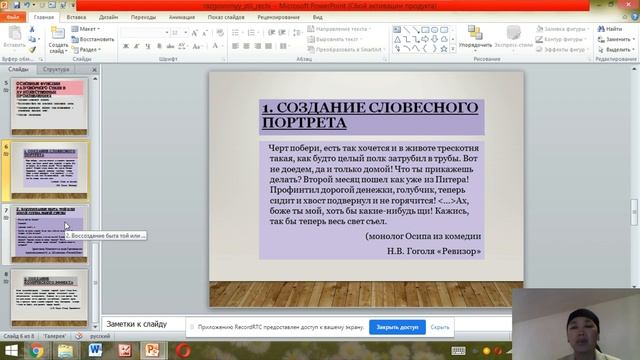This screenshot has height=360, width=640.
Task: Align paragraph text to the left
Action: coord(236,46)
